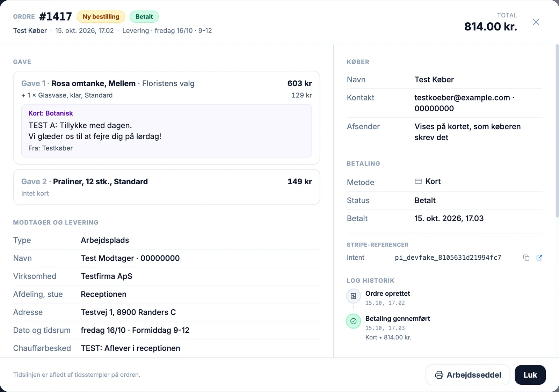Click the Betaling gennemført checkmark icon
Screen dimensions: 559x392
tap(353, 321)
